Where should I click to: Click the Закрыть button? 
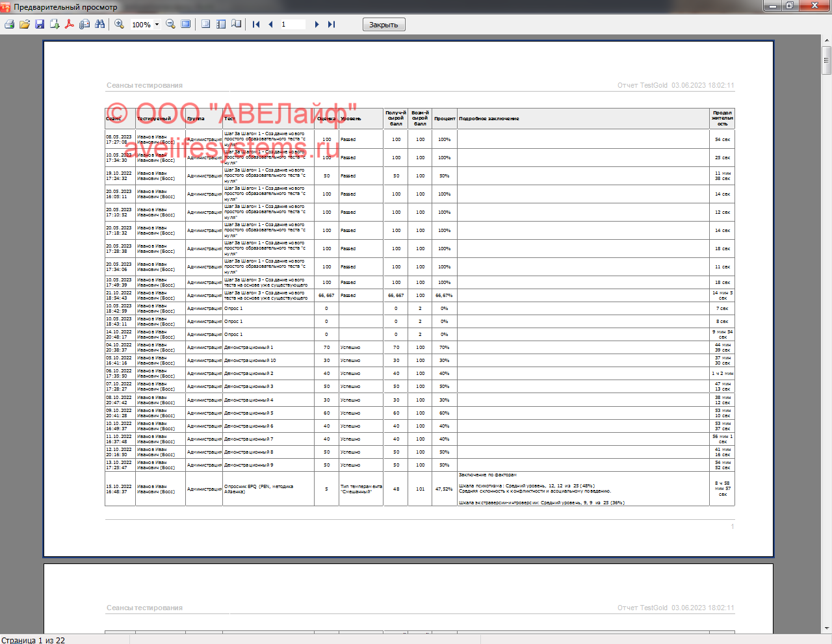383,25
